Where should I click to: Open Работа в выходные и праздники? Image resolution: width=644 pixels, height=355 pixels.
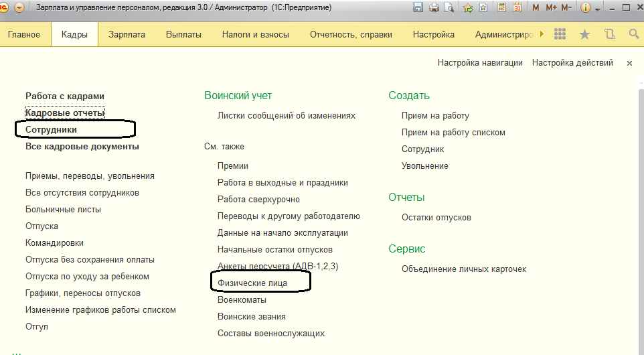pos(283,182)
